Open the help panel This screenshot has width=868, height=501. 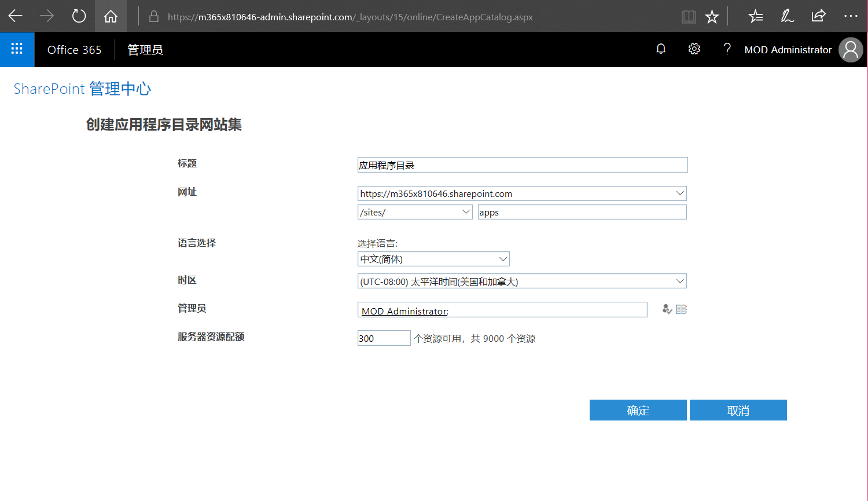pyautogui.click(x=727, y=49)
